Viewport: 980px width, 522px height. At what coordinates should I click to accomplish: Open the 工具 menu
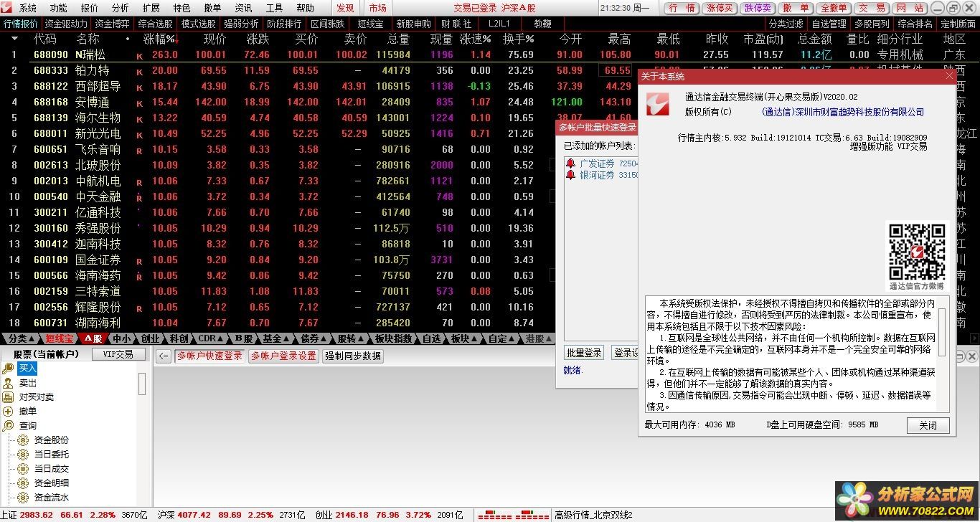pos(274,8)
